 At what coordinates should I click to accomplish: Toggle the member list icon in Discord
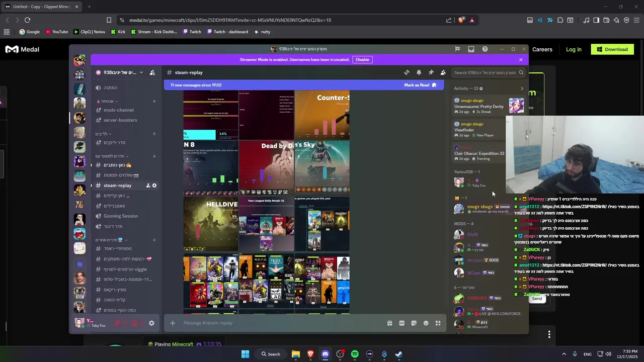443,72
